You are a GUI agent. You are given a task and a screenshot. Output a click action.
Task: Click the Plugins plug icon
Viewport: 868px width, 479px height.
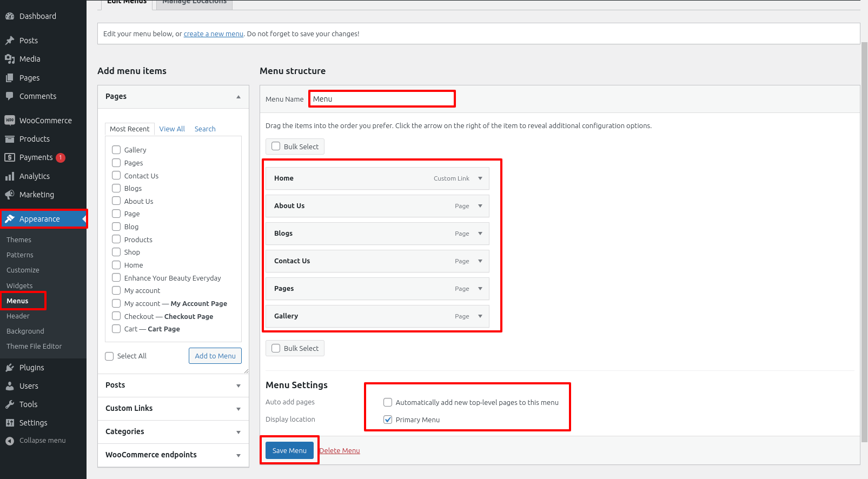click(10, 368)
